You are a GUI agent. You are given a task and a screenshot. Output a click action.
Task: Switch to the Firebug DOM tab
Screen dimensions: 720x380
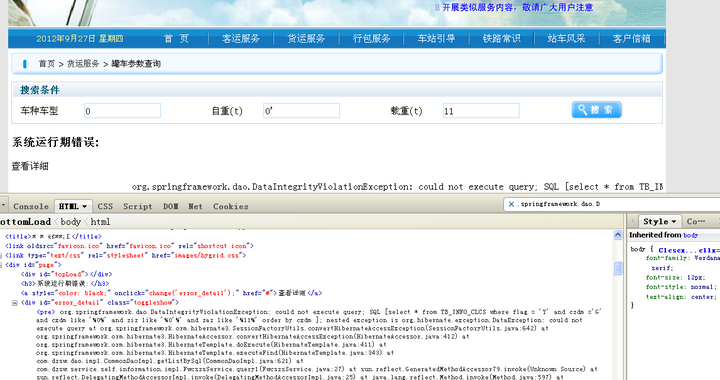pos(170,207)
